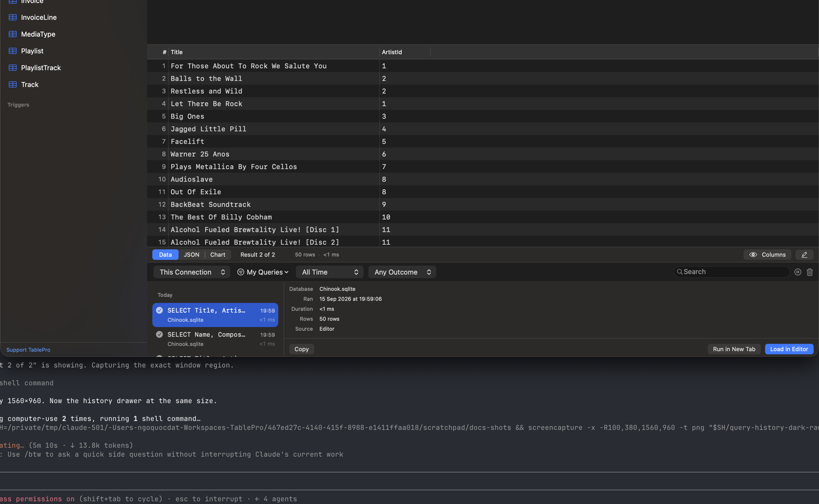Switch to the Chart view tab

point(218,255)
